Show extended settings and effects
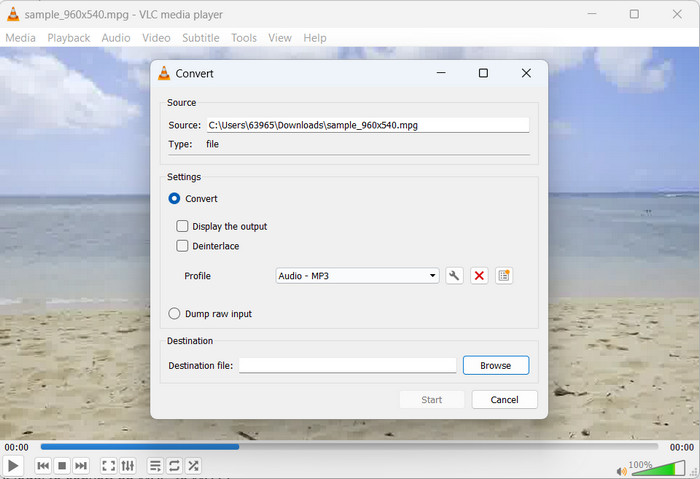Screen dimensions: 700x479 [128, 466]
